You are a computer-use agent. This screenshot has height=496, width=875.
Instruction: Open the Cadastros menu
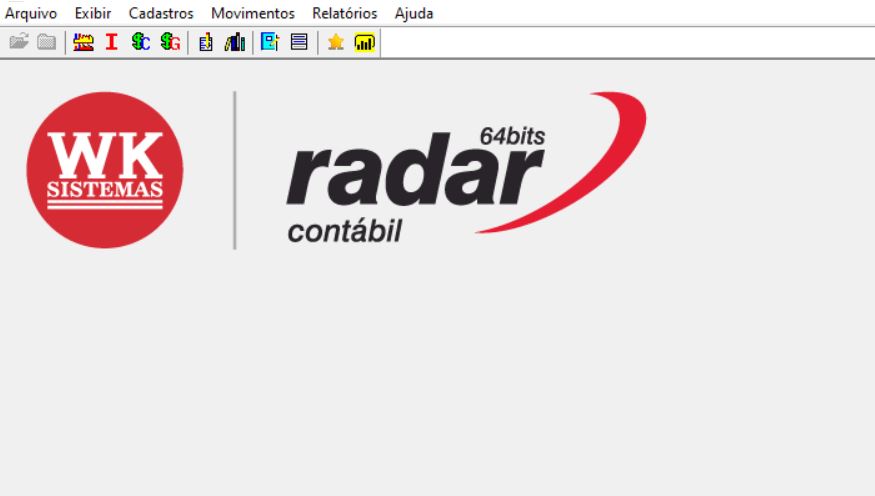[x=161, y=13]
